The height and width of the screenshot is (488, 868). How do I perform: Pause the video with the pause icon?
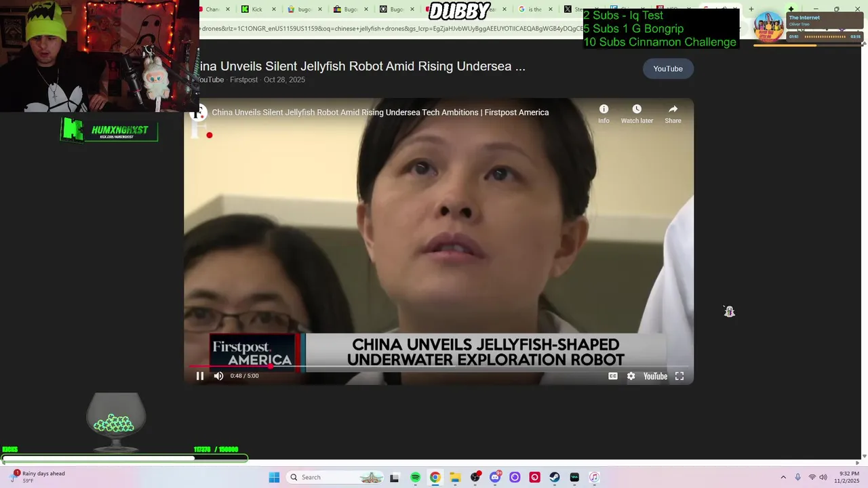point(200,376)
